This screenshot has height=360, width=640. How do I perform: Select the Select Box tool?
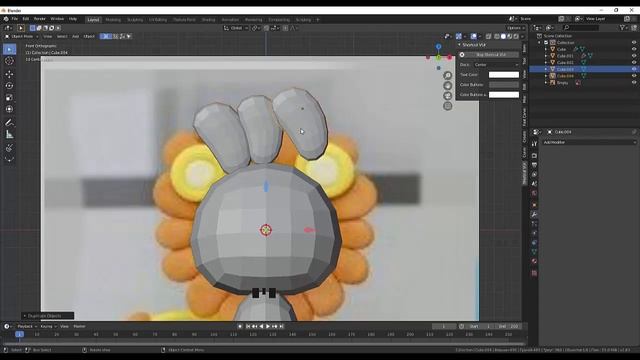(9, 49)
